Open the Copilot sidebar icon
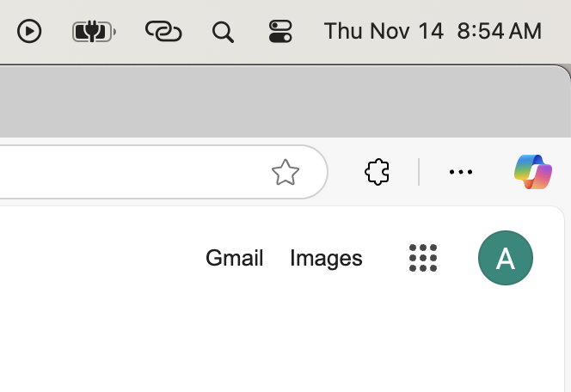The width and height of the screenshot is (571, 392). (533, 172)
